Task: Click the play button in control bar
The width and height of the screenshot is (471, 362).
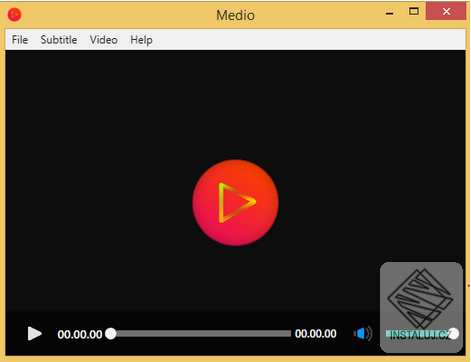Action: [x=35, y=334]
